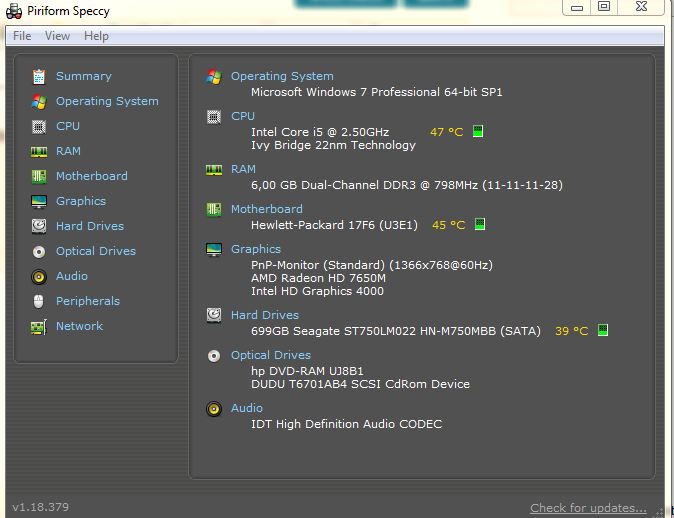Click the text Ivy Bridge 22nm Technology
Viewport: 674px width, 518px height.
coord(333,145)
